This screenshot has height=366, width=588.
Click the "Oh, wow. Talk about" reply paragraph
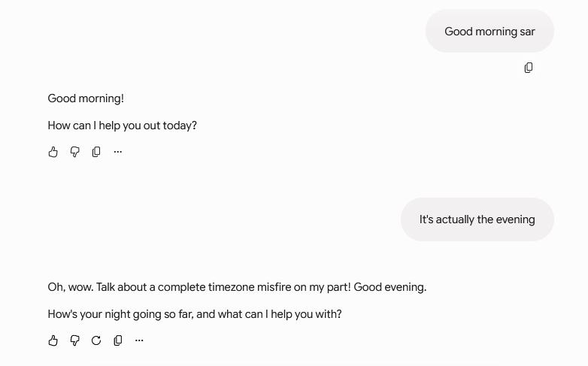click(x=237, y=287)
